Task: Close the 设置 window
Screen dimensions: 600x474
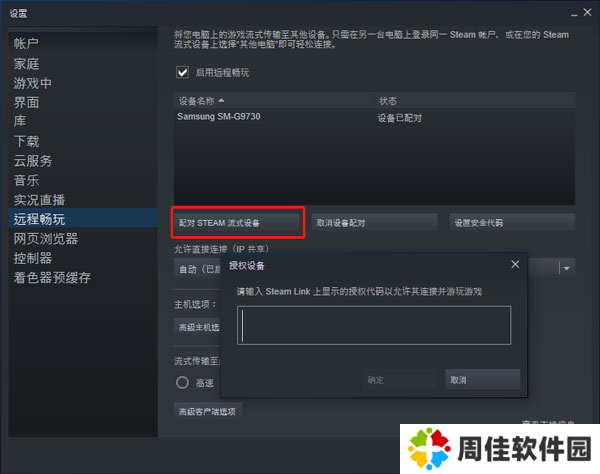Action: tap(584, 12)
